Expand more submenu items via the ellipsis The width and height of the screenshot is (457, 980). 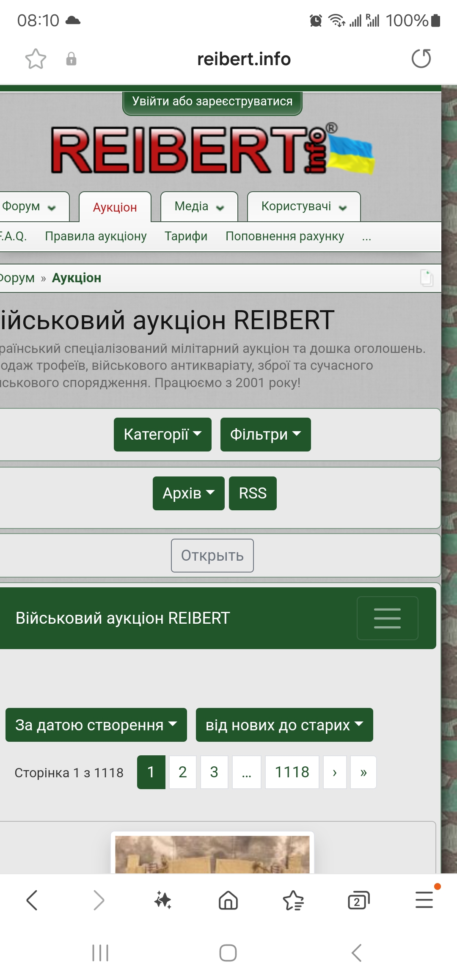point(366,237)
